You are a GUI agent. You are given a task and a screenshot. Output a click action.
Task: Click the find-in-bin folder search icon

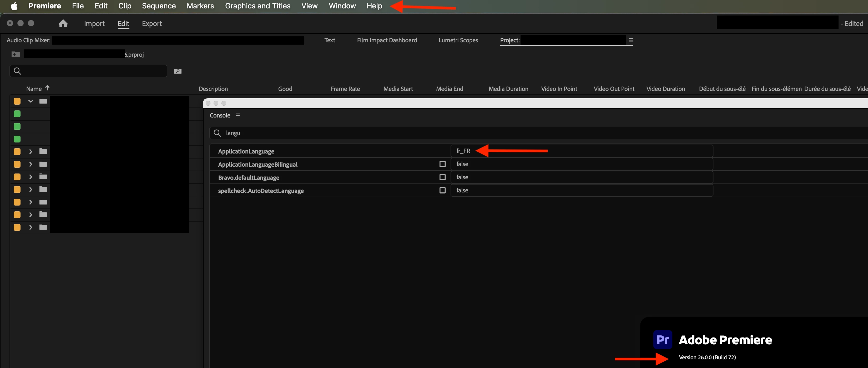pos(178,71)
